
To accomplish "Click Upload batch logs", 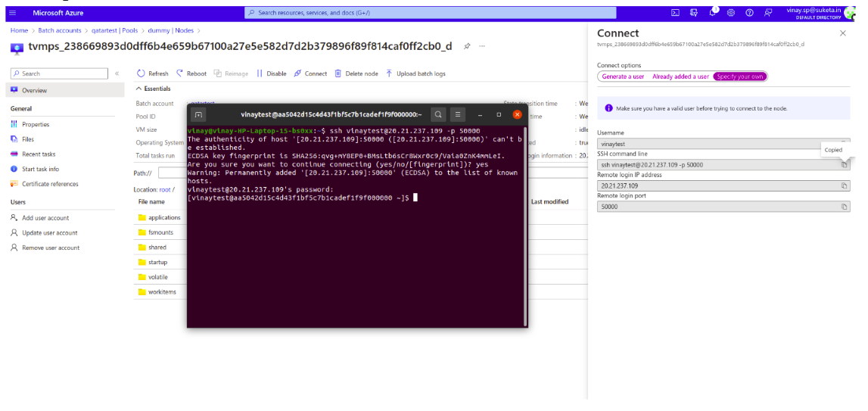I will 415,73.
